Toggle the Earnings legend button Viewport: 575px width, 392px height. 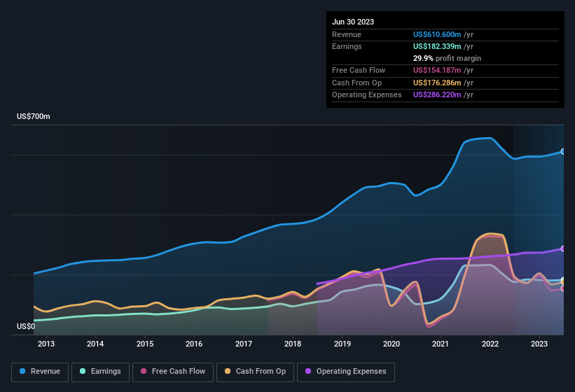click(100, 372)
